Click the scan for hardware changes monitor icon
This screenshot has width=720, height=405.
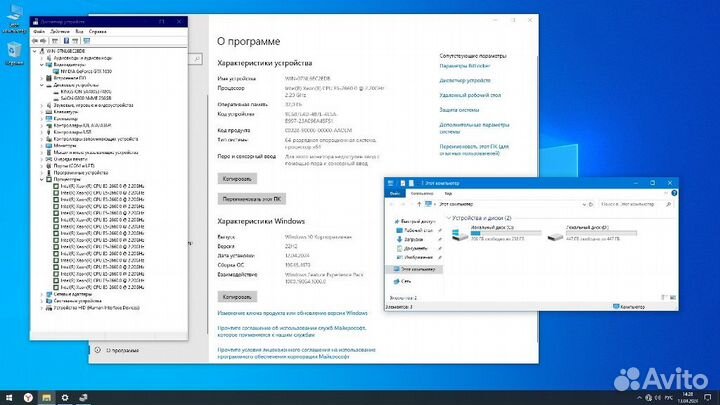[x=86, y=41]
